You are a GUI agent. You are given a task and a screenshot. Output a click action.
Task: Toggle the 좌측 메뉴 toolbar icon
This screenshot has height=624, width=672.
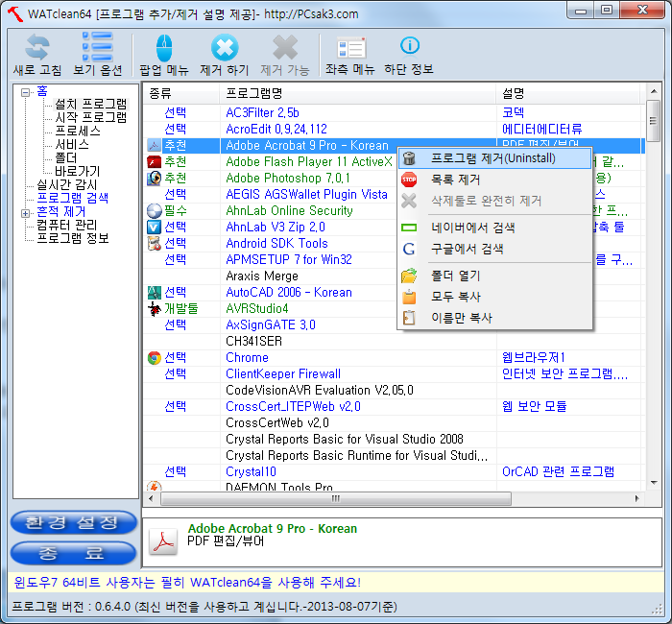pyautogui.click(x=350, y=47)
